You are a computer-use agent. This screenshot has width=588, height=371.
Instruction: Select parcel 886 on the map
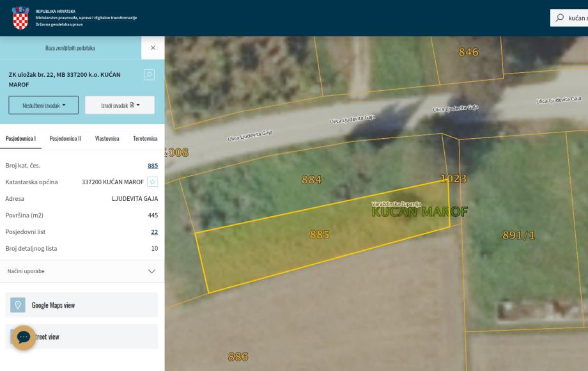(x=238, y=357)
